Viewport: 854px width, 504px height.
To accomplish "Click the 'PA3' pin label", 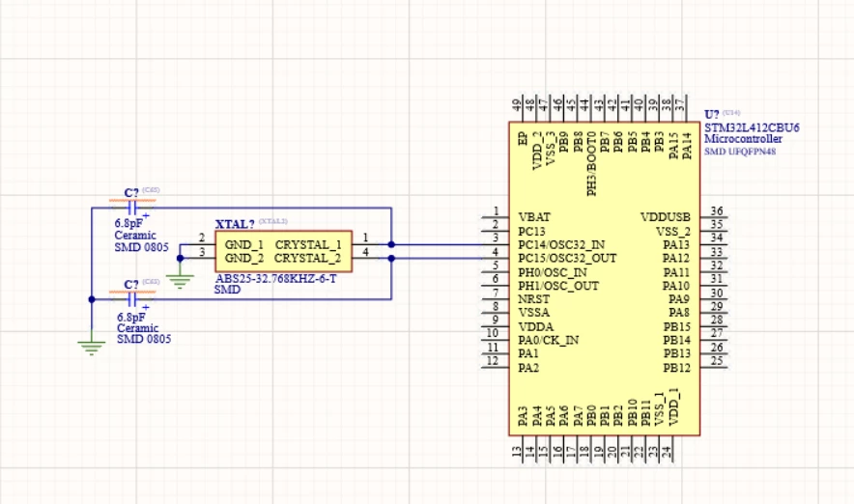I will (x=523, y=416).
